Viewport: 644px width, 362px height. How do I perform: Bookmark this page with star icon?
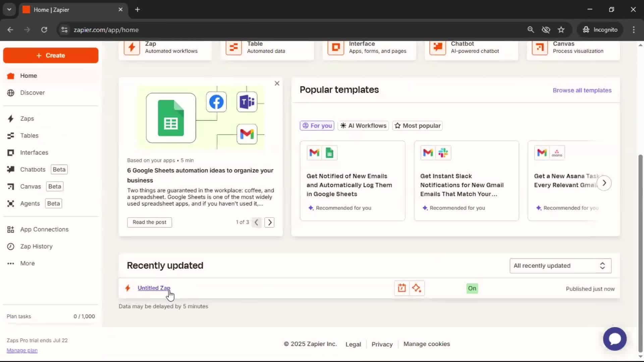pos(561,30)
